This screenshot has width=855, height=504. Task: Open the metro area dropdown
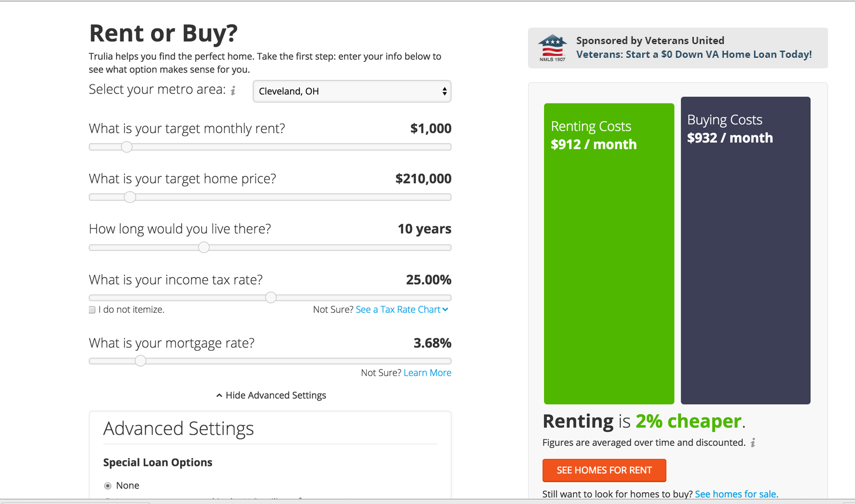tap(352, 91)
